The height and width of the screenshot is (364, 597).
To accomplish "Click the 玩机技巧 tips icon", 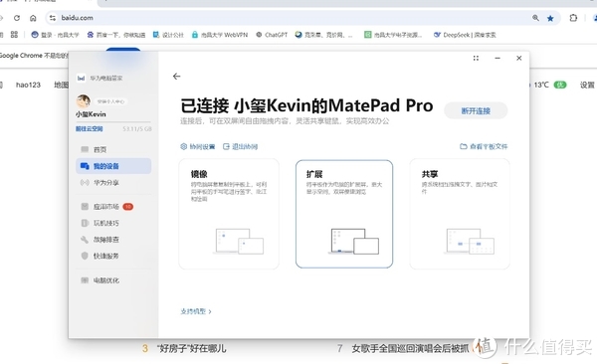I will (85, 223).
